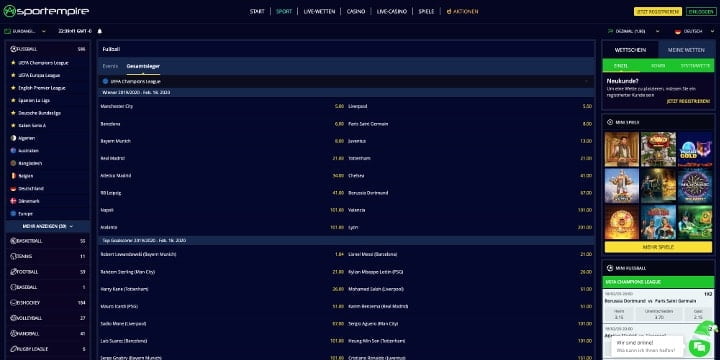Open the Dezimal odds format dropdown
The height and width of the screenshot is (360, 720).
[x=634, y=31]
